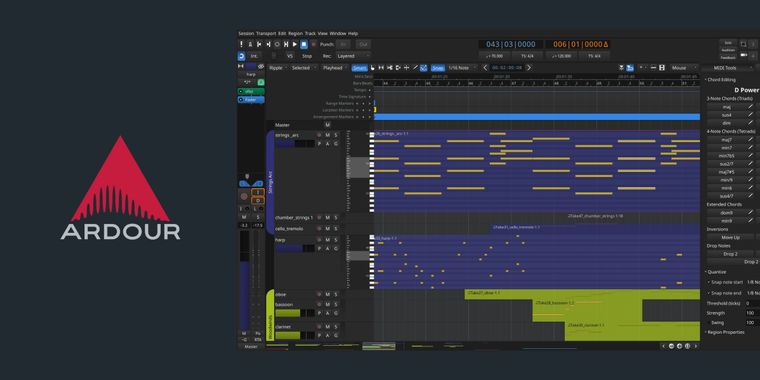Open the Mouse zoom focus dropdown
The width and height of the screenshot is (760, 380).
684,68
